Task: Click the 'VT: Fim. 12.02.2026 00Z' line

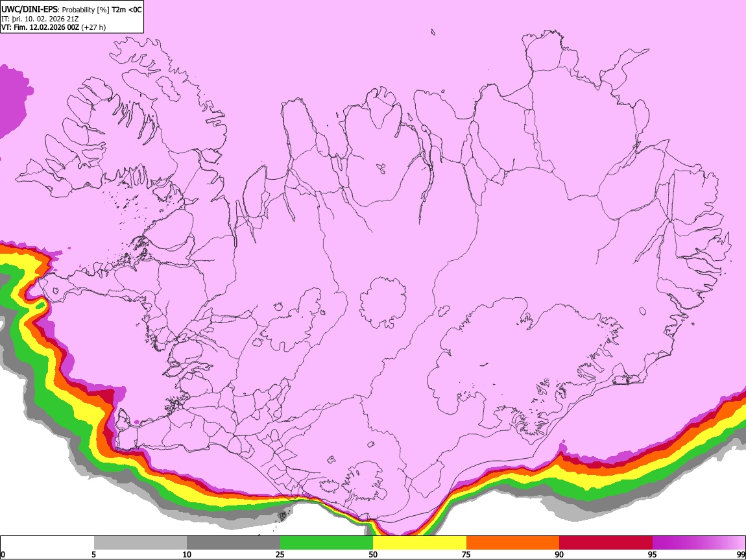Action: [40, 27]
